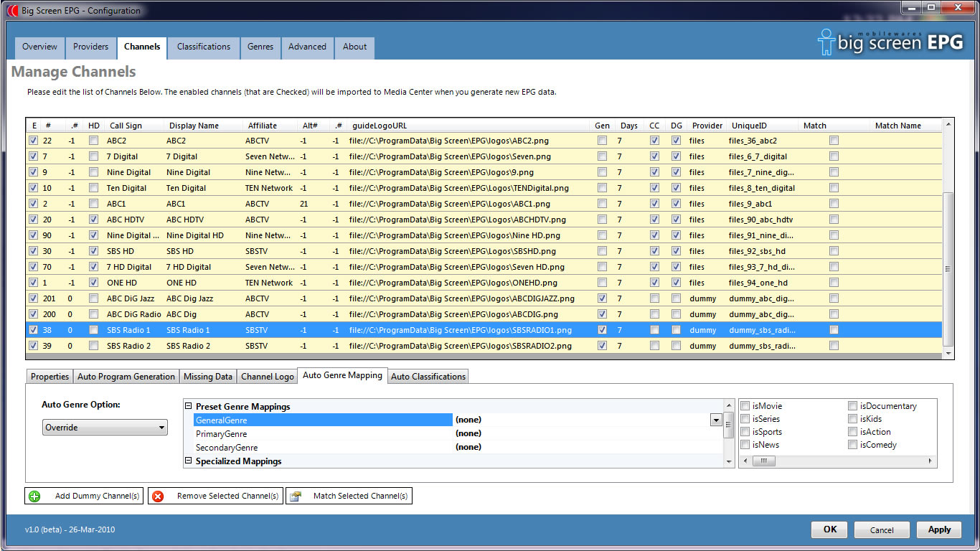Switch to the Providers tab
The width and height of the screenshot is (980, 551).
(x=90, y=47)
